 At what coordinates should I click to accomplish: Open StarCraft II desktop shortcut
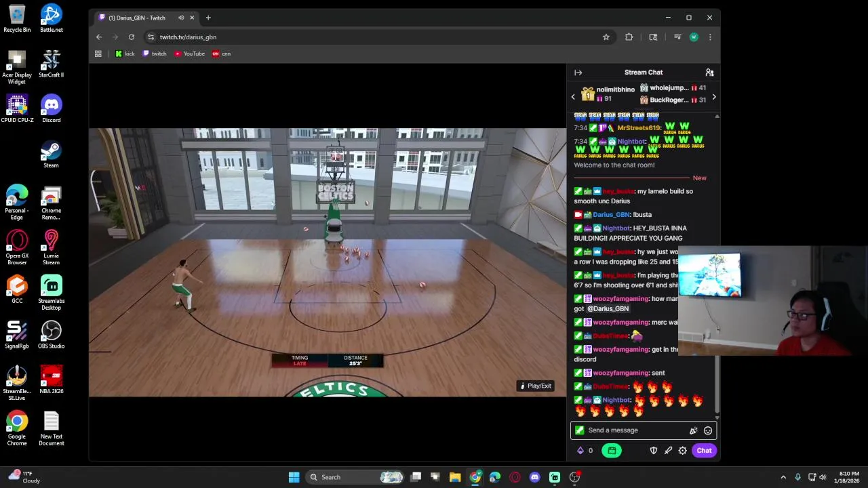[x=51, y=64]
